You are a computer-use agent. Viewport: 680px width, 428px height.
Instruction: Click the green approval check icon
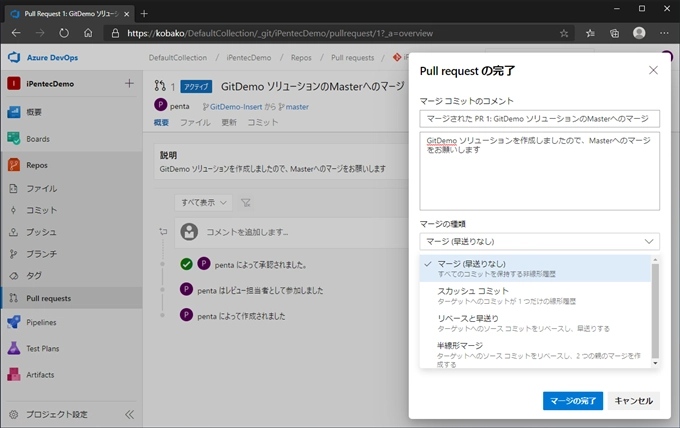click(186, 264)
